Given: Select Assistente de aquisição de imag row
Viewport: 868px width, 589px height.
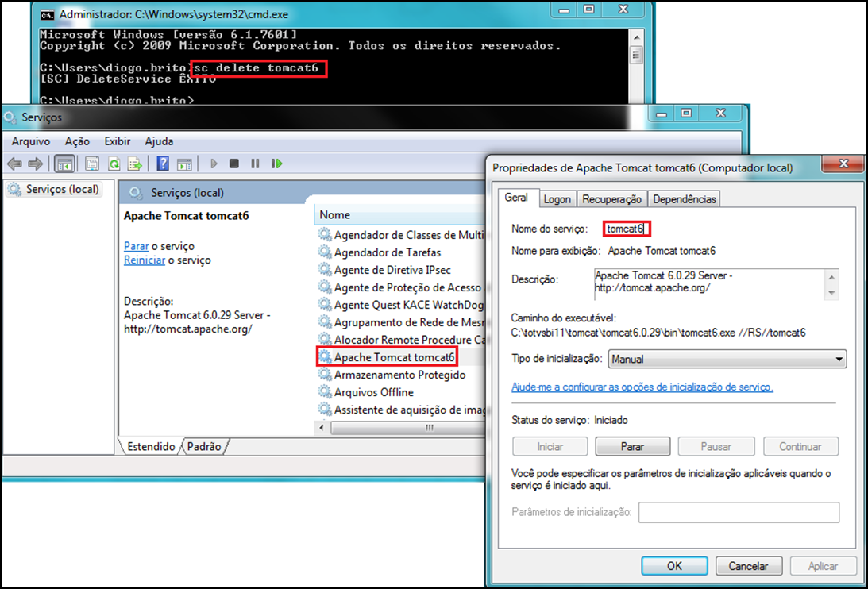Looking at the screenshot, I should tap(401, 410).
